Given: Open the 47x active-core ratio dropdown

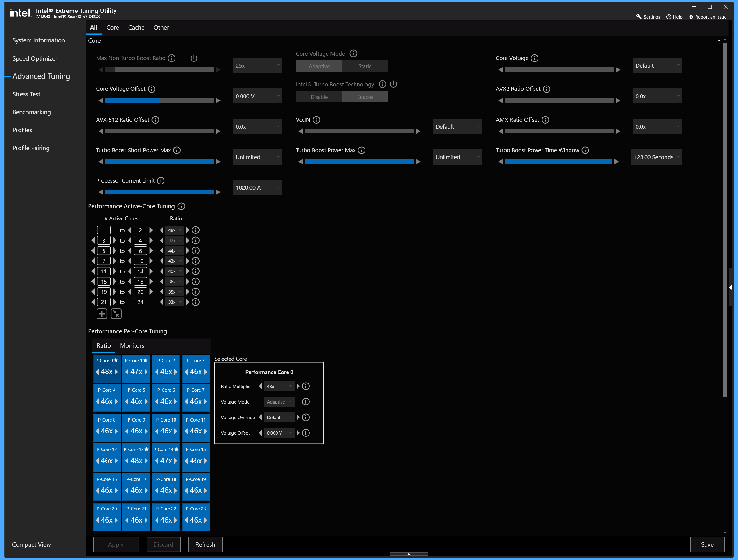Looking at the screenshot, I should point(175,240).
